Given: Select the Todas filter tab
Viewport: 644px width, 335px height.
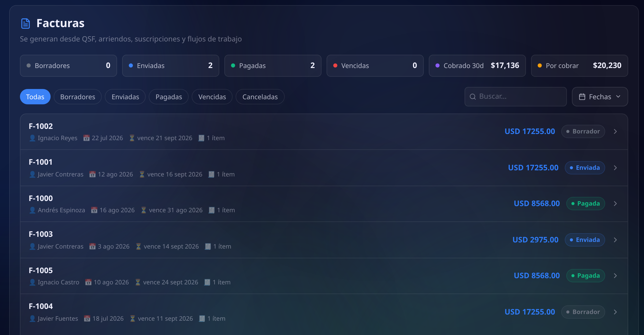Looking at the screenshot, I should click(x=35, y=97).
